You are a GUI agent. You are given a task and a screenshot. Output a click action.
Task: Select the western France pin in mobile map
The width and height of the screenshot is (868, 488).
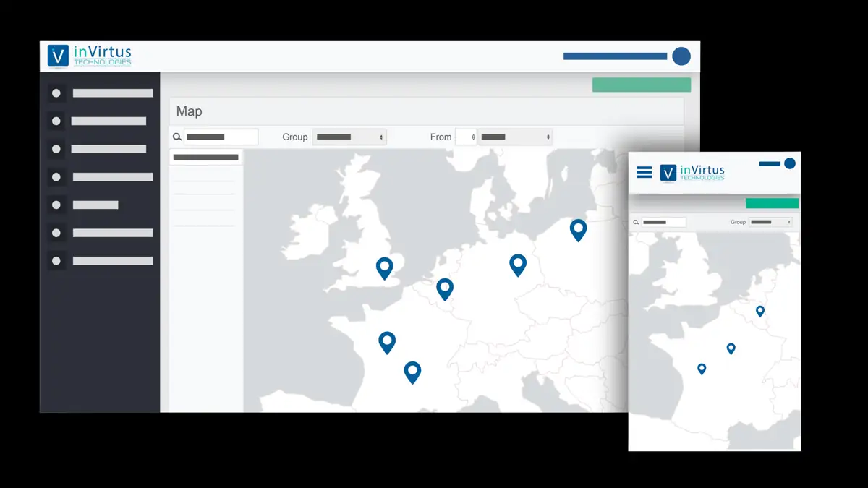click(702, 369)
